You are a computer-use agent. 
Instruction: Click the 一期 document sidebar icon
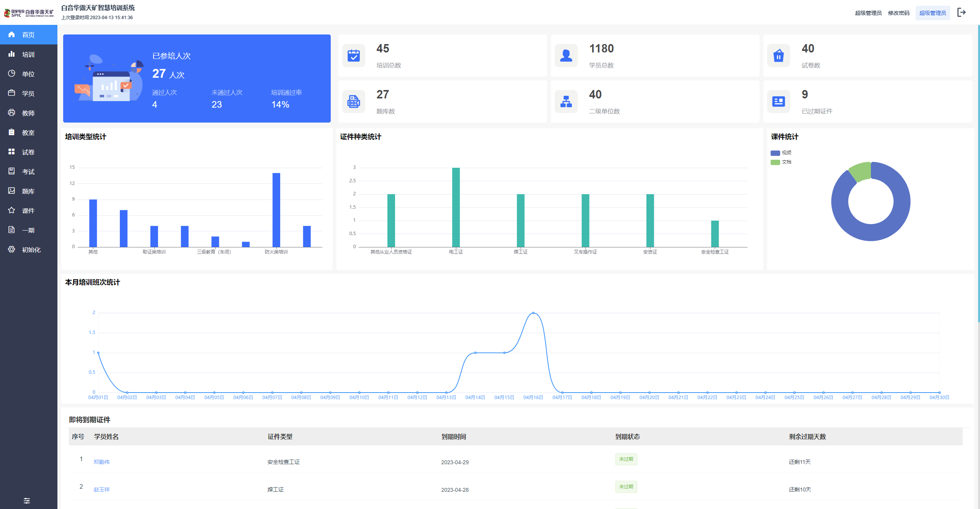(x=11, y=230)
